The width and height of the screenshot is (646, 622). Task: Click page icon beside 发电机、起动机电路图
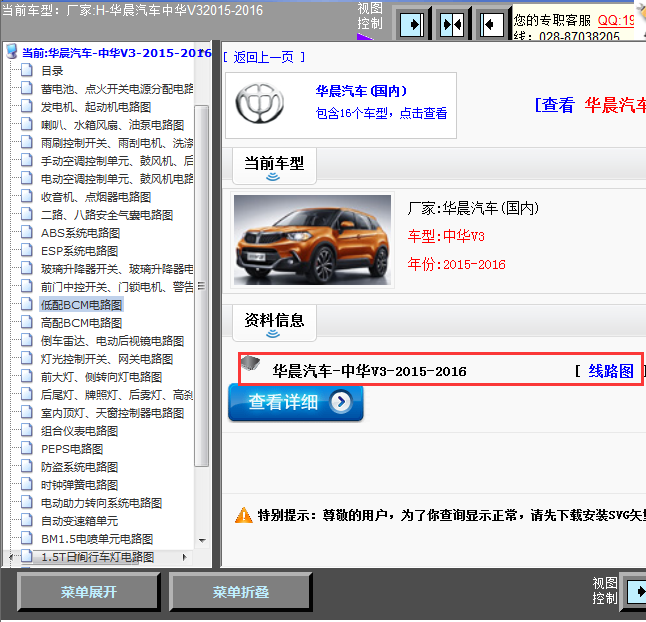(27, 106)
